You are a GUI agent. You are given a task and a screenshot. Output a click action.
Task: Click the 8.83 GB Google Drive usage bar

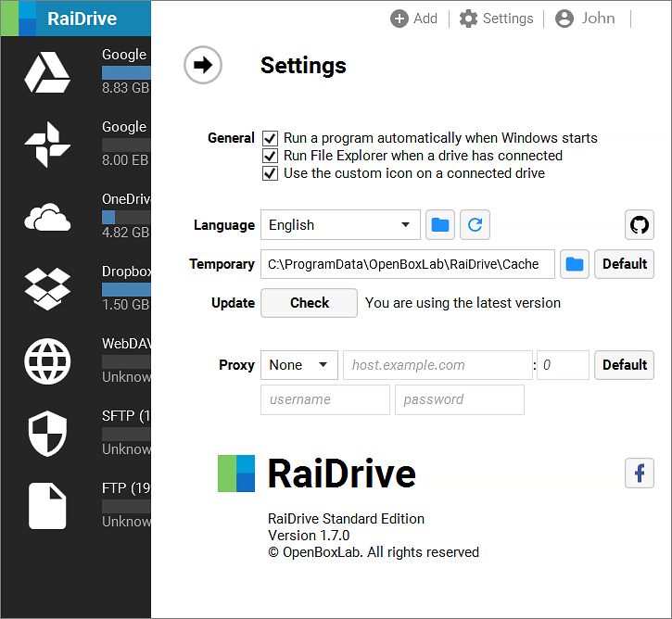point(126,73)
